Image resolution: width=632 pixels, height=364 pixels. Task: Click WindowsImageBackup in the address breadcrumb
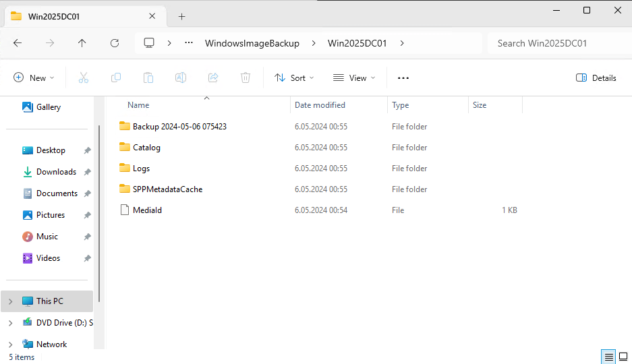click(x=252, y=43)
